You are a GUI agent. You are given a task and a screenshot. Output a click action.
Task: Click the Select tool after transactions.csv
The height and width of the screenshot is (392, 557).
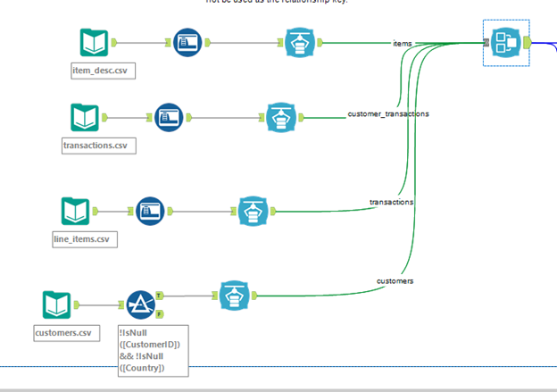click(169, 118)
